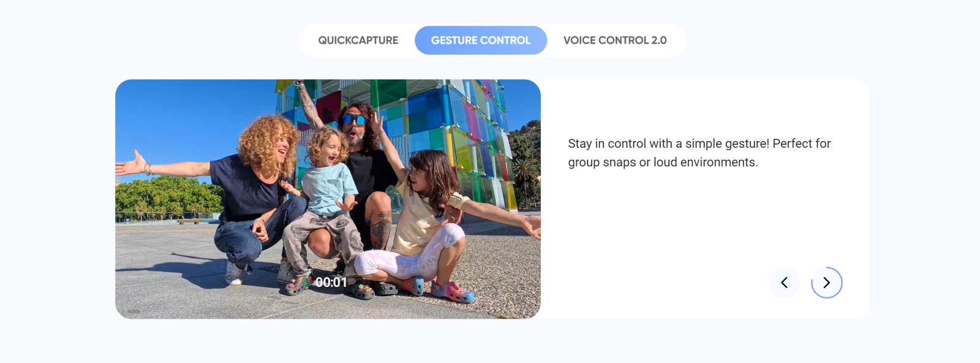Play the family gesture demo video
This screenshot has height=363, width=980.
pyautogui.click(x=328, y=199)
